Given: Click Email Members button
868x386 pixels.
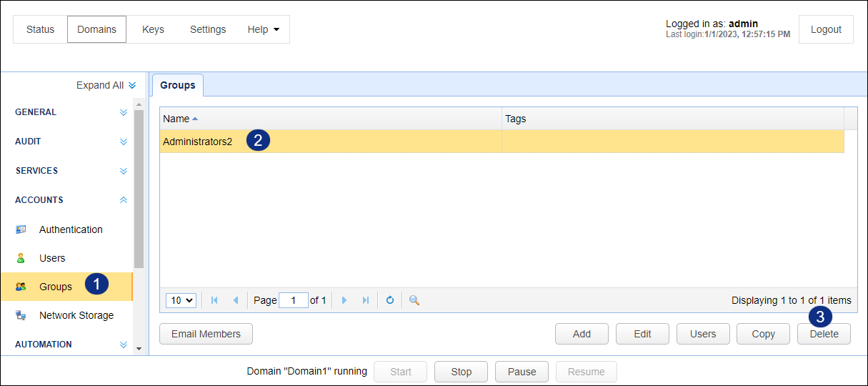Looking at the screenshot, I should pyautogui.click(x=206, y=334).
